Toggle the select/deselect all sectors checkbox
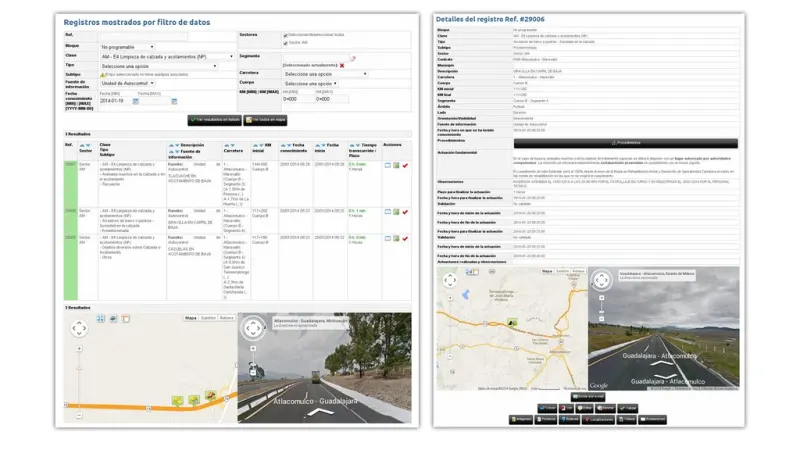This screenshot has height=450, width=800. tap(285, 35)
